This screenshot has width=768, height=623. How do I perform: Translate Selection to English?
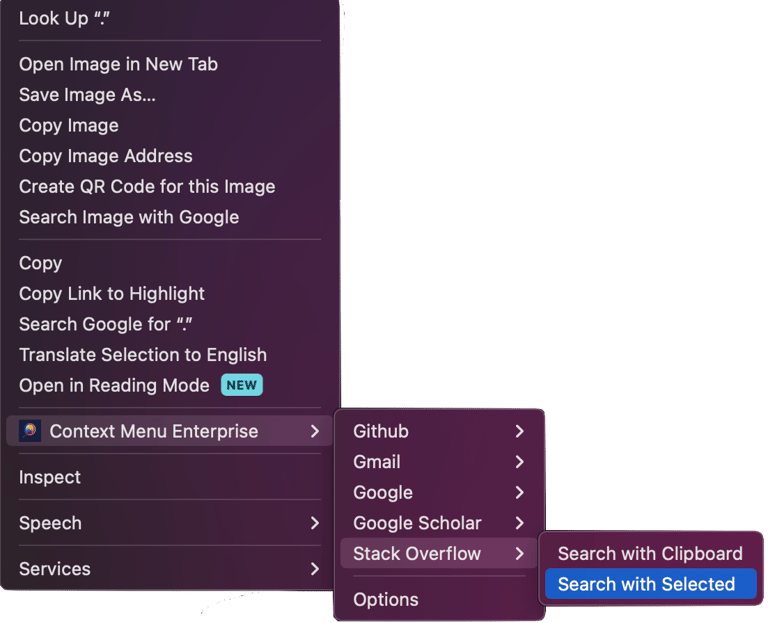(x=169, y=355)
